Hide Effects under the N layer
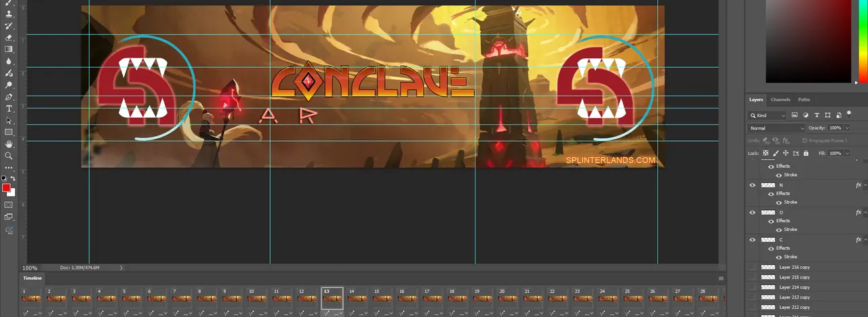The width and height of the screenshot is (868, 317). [771, 194]
